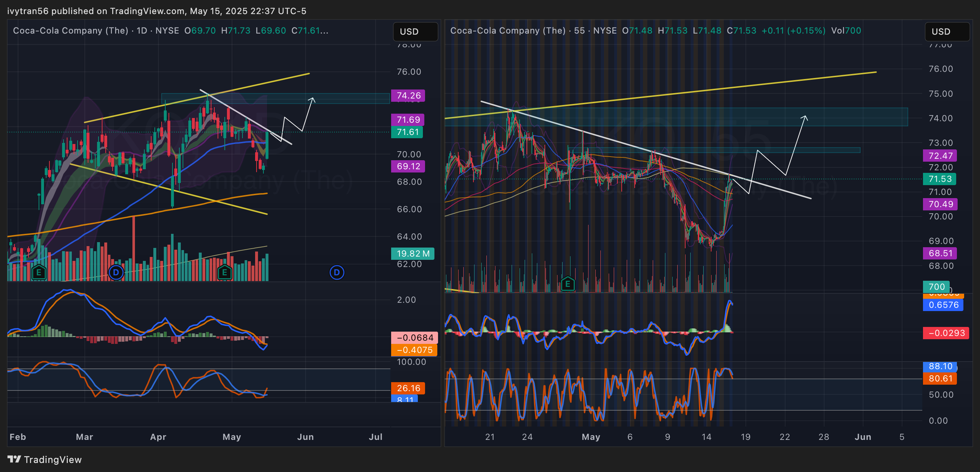Click the 2.00 level on daily MACD axis
The image size is (980, 472).
(406, 300)
